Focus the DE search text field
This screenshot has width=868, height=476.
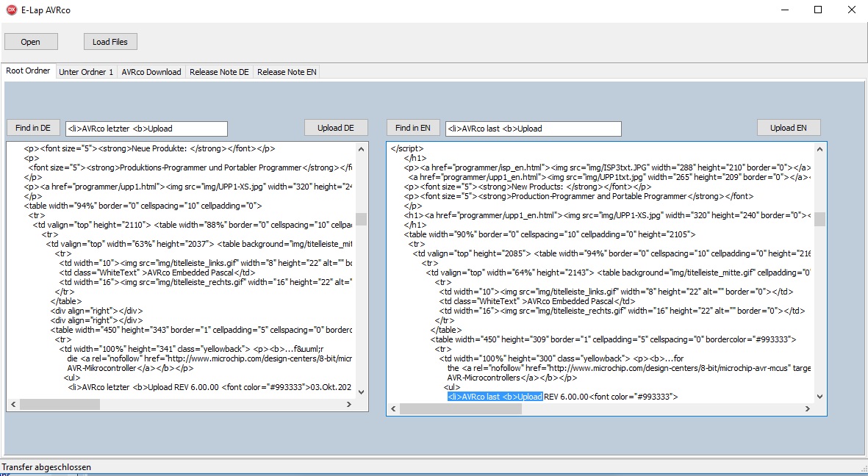(x=146, y=129)
